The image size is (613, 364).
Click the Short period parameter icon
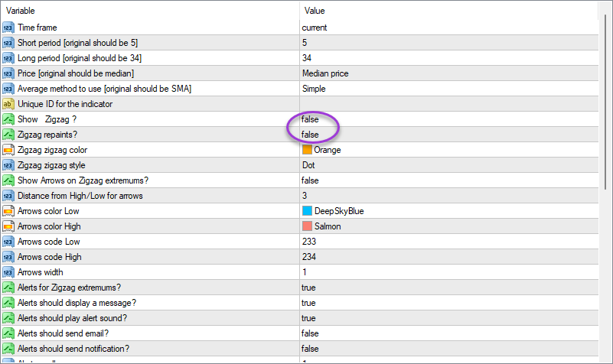coord(8,43)
